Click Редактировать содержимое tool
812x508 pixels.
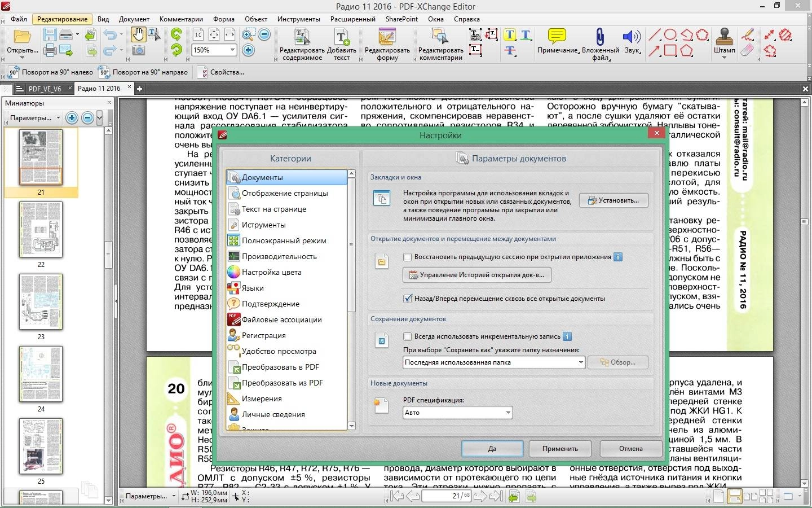click(302, 45)
